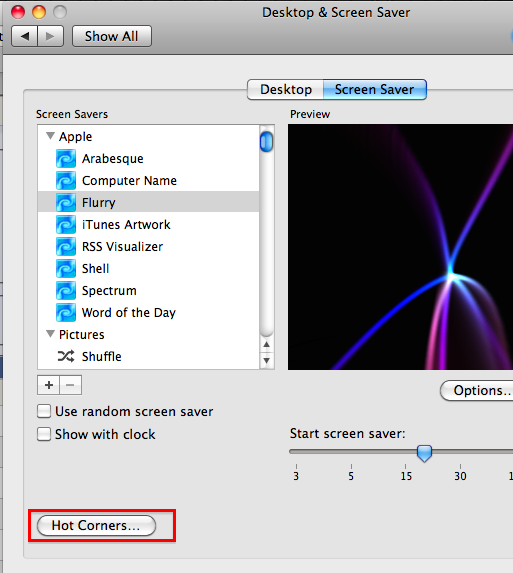The image size is (513, 573).
Task: Click the Computer Name screen saver icon
Action: click(x=66, y=181)
